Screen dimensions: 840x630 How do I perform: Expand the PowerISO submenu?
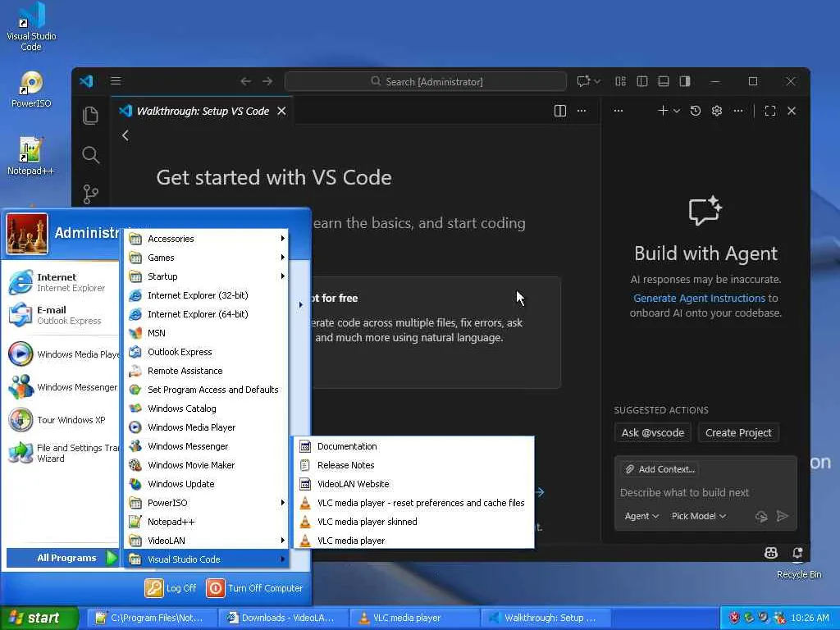(x=206, y=503)
